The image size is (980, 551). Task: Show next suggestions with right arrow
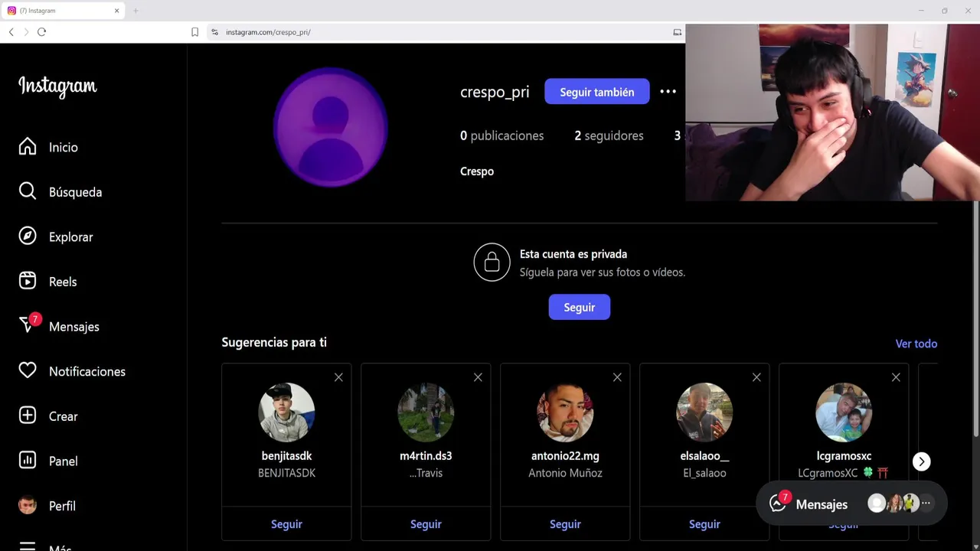coord(921,461)
